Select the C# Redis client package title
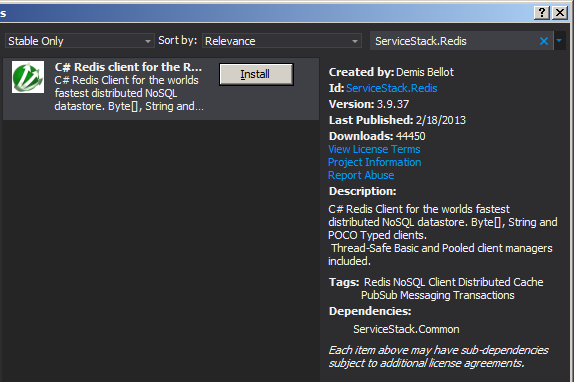This screenshot has height=382, width=574. (128, 67)
